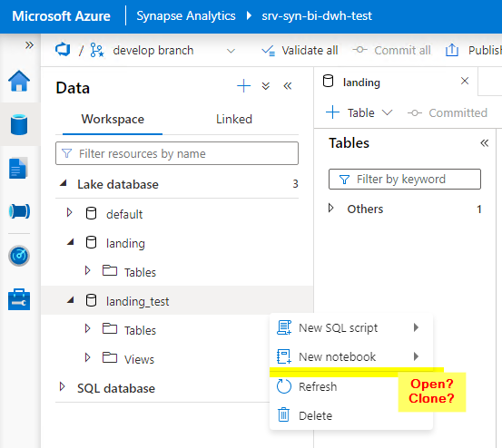Open the Monitor hub gauge icon

pos(19,256)
